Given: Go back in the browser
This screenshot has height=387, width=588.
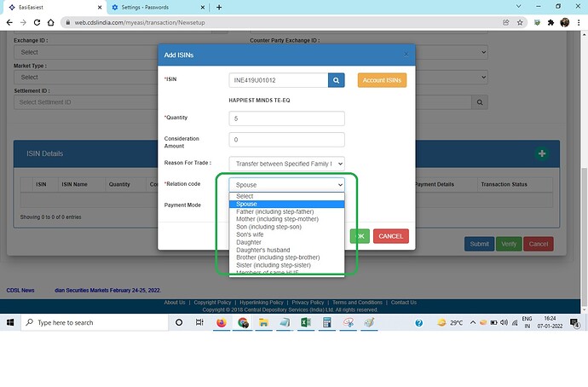Looking at the screenshot, I should (x=9, y=22).
